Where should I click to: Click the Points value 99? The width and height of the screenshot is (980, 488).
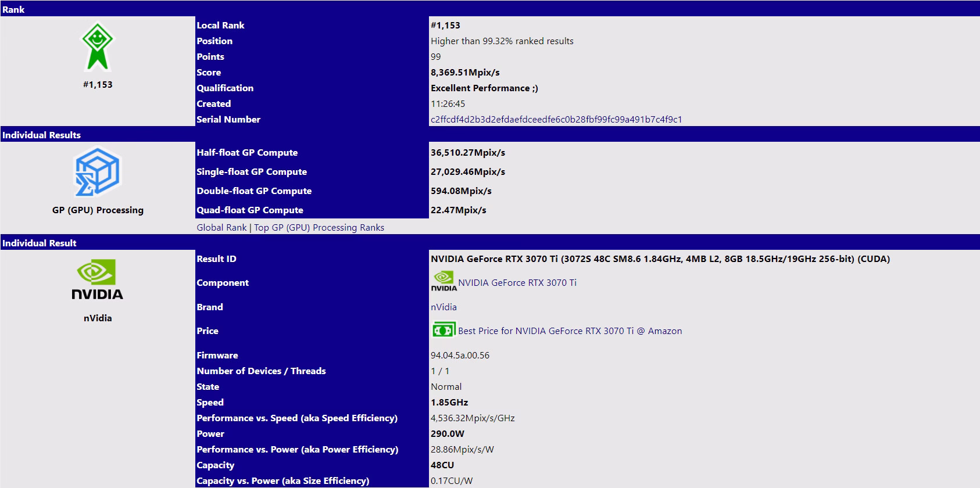[x=435, y=56]
